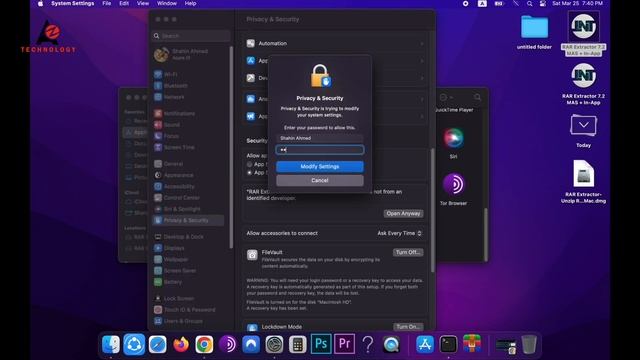Screen dimensions: 640x360
Task: Click Lockdown Mode Turn On button
Action: tap(408, 327)
